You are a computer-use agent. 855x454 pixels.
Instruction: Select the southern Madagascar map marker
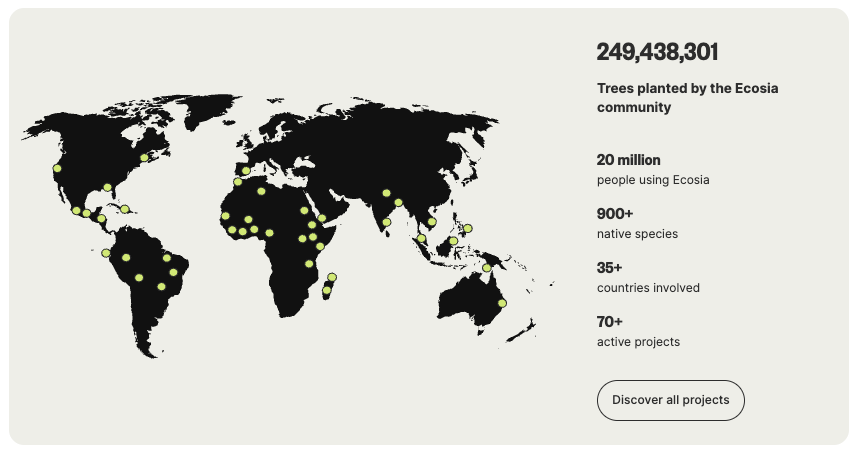point(327,290)
